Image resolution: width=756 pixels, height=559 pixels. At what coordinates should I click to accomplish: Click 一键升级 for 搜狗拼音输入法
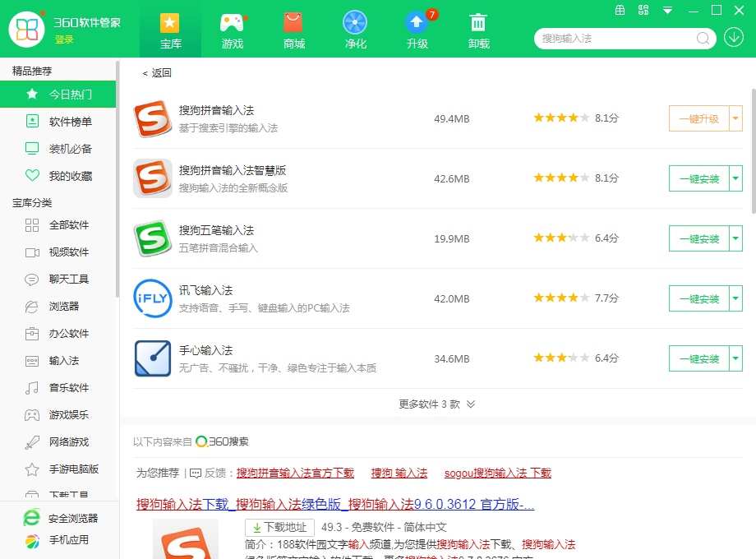699,118
